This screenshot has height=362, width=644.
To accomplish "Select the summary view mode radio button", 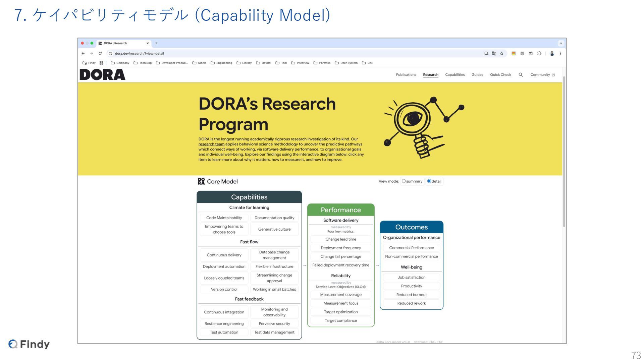I will point(404,181).
